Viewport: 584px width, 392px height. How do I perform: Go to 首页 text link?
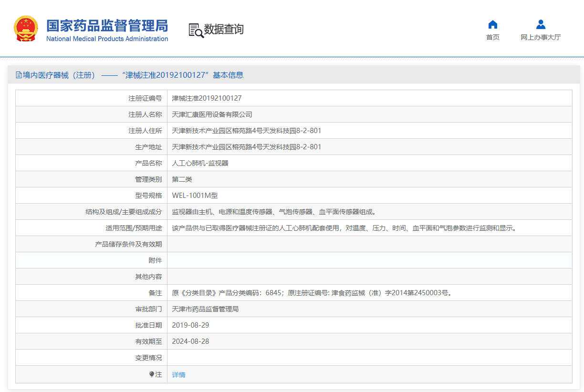(493, 37)
